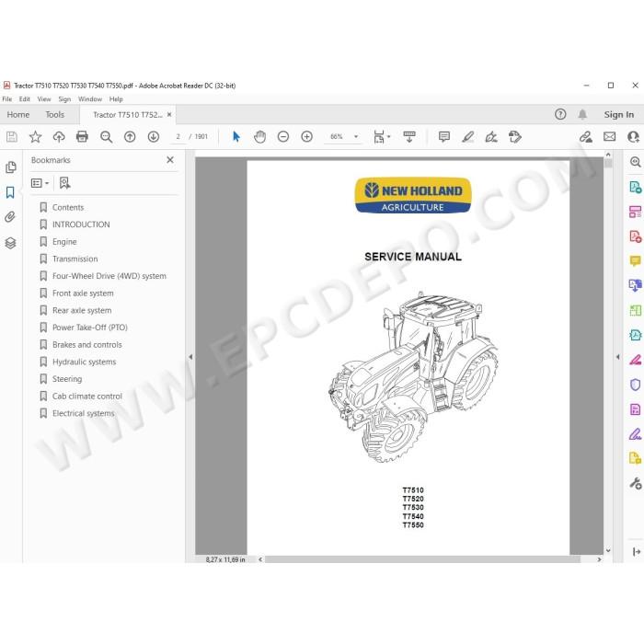Open the Window menu
Image resolution: width=644 pixels, height=644 pixels.
[90, 99]
